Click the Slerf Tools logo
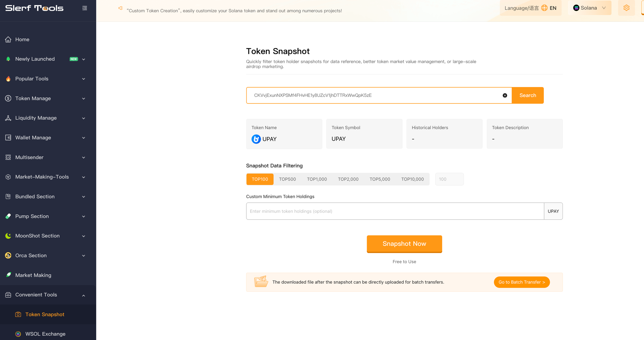The image size is (644, 340). [34, 8]
